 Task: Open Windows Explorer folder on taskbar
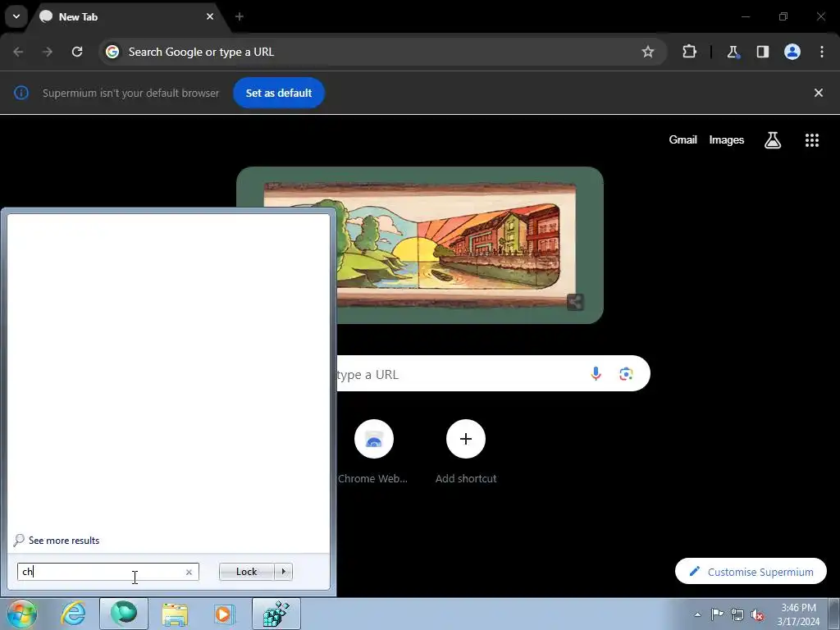click(x=175, y=614)
